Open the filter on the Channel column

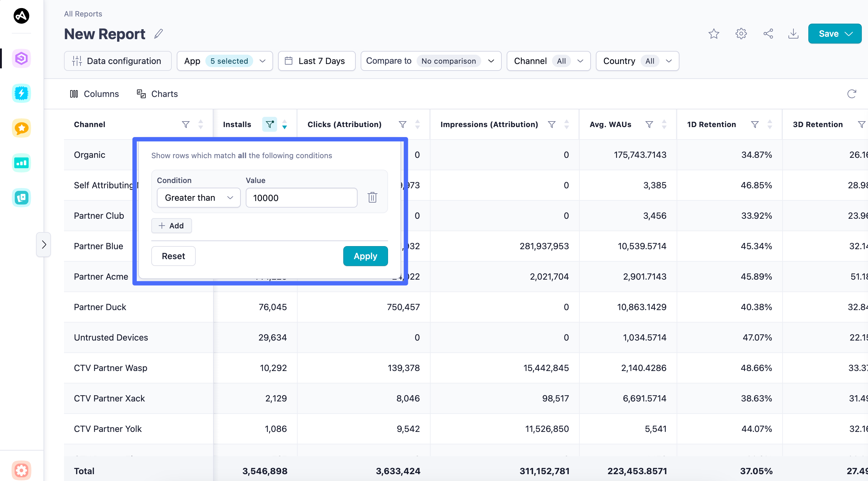click(185, 124)
